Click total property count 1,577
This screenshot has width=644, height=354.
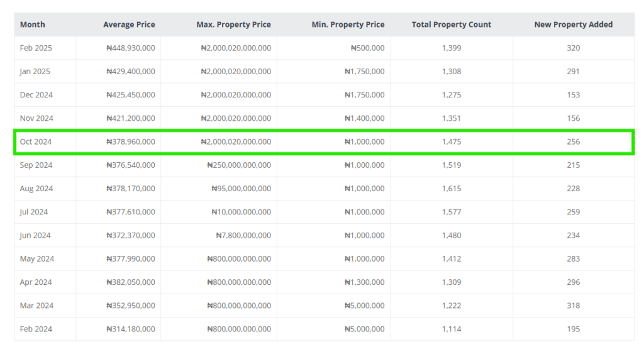point(452,212)
